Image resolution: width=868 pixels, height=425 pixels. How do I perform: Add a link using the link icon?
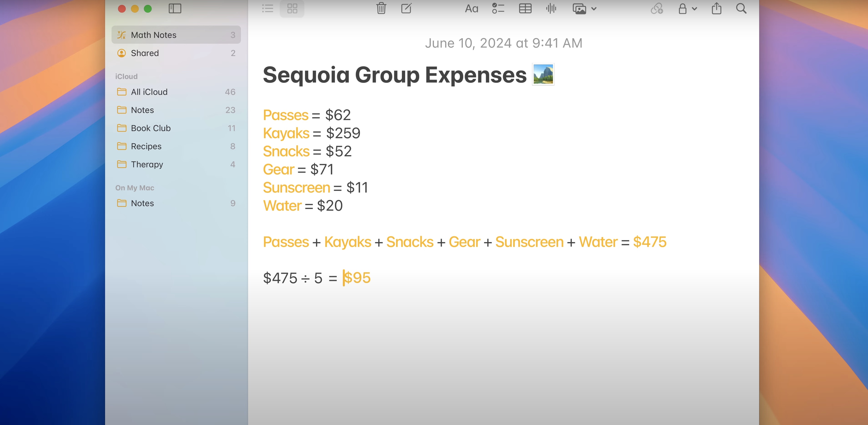pos(656,9)
